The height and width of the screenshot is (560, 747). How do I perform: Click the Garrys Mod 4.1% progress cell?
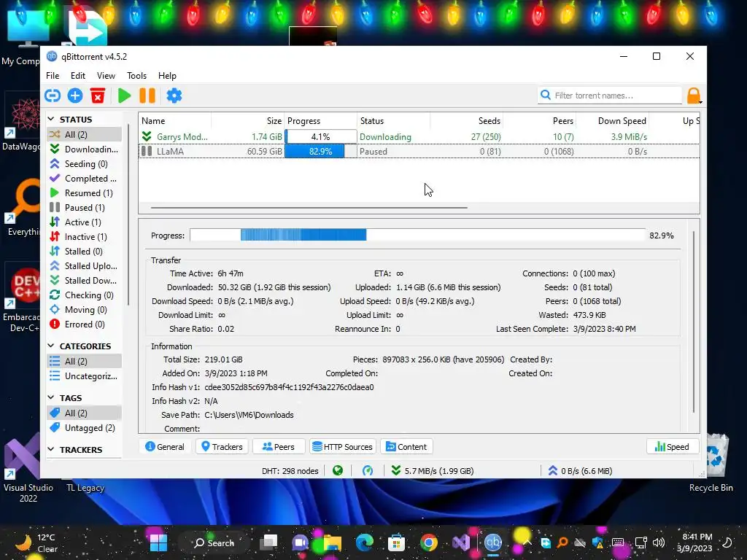point(321,136)
